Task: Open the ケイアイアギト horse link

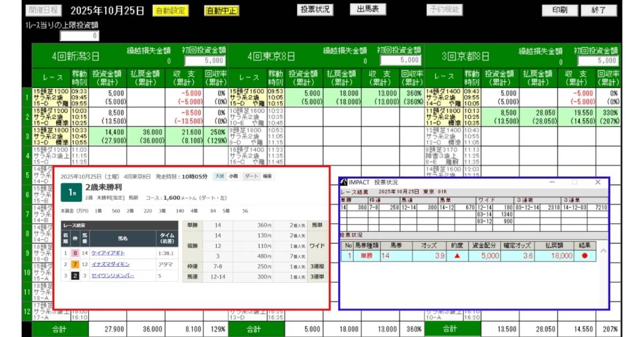Action: (108, 253)
